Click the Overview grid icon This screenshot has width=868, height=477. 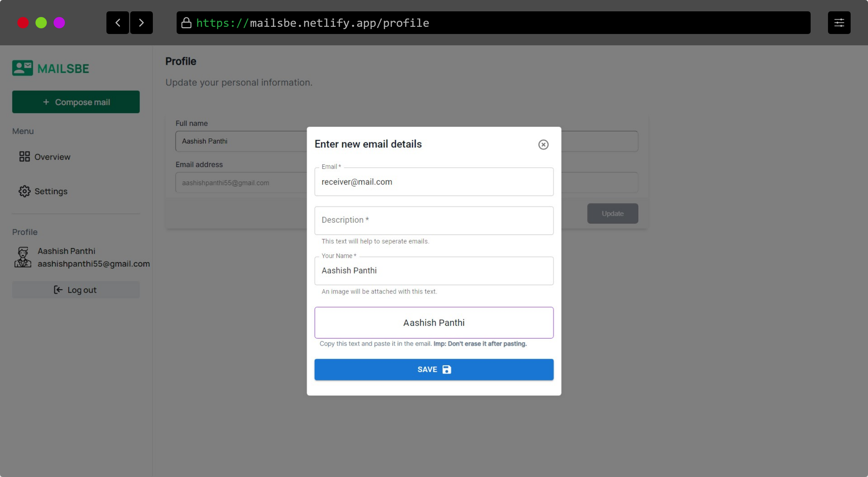pyautogui.click(x=25, y=157)
